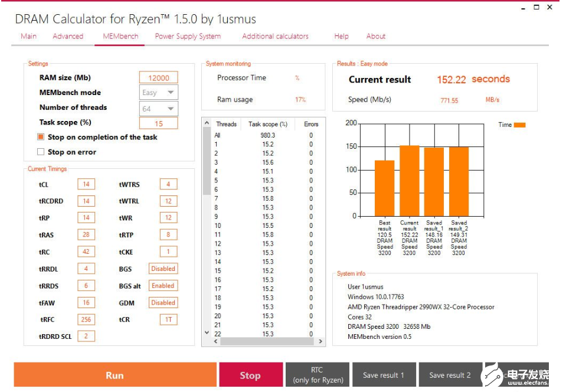Viewport: 566px width, 392px height.
Task: Click the tRCDRD value field
Action: [86, 201]
